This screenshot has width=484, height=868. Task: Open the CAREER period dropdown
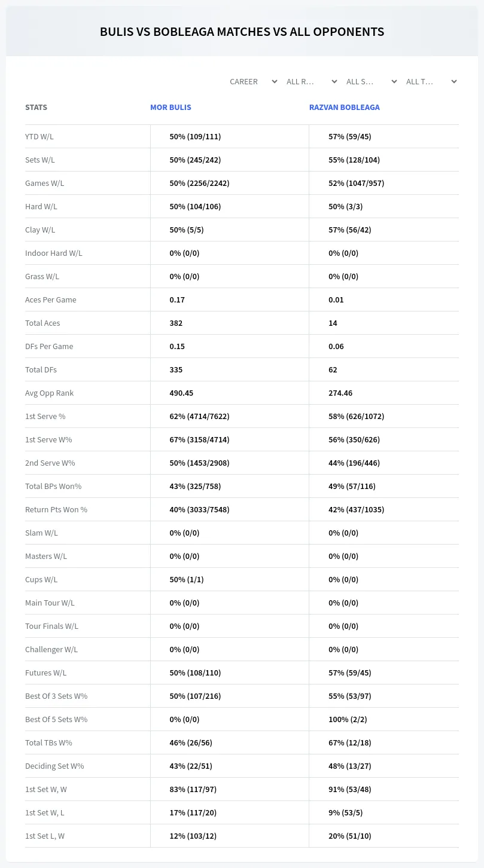253,81
